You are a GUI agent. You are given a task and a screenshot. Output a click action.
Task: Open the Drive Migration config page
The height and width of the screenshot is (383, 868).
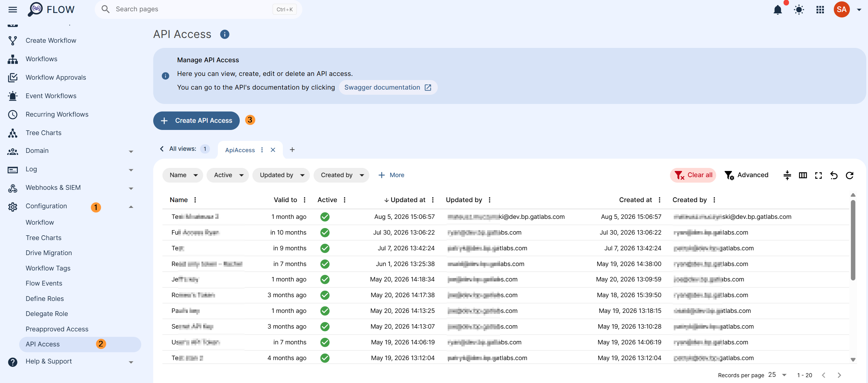point(49,253)
